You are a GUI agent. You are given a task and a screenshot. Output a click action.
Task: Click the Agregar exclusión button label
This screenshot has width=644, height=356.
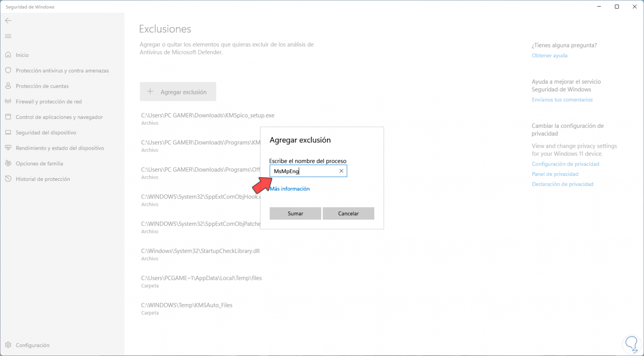183,92
